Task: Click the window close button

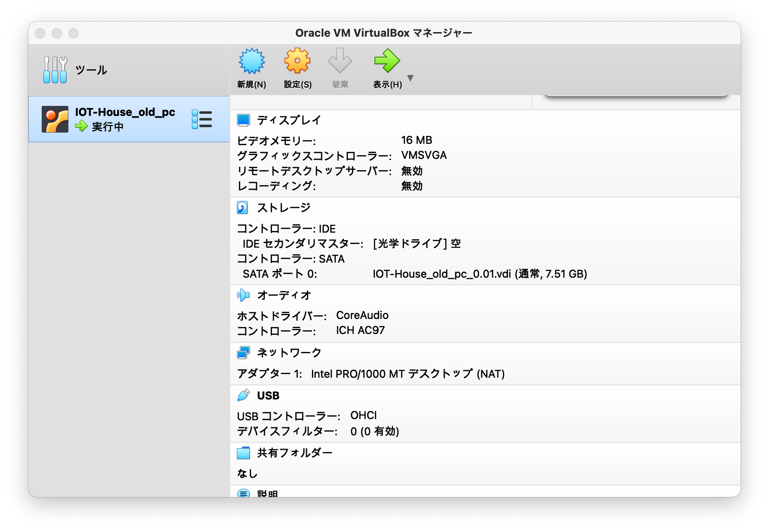Action: point(40,33)
